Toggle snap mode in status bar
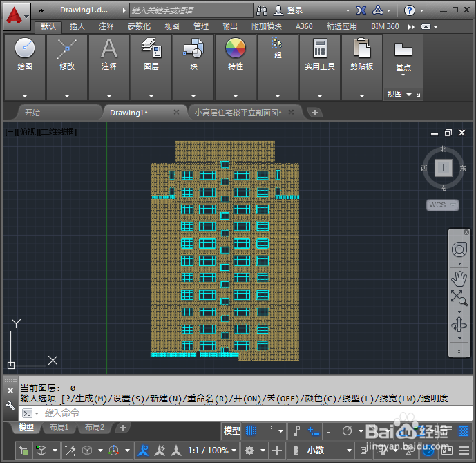The height and width of the screenshot is (463, 476). [x=266, y=431]
